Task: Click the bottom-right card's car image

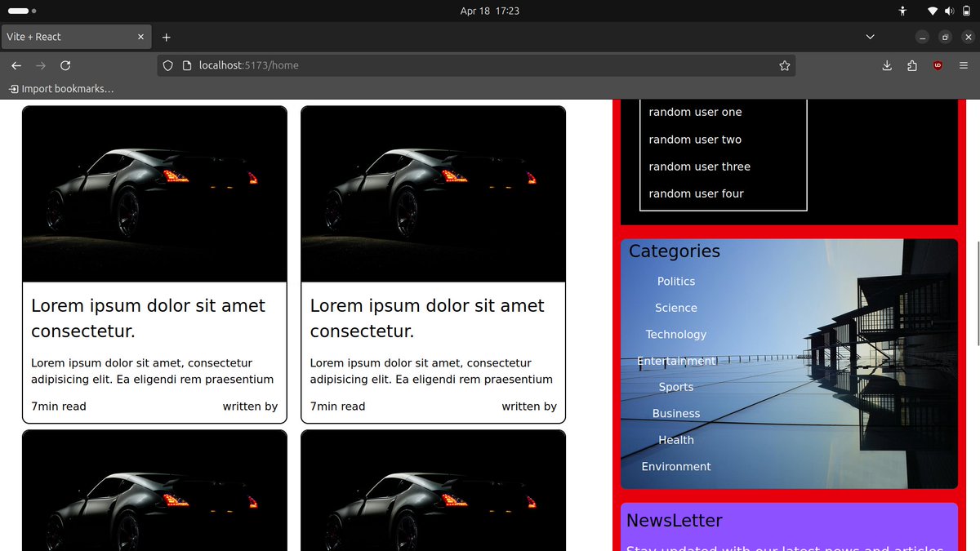Action: coord(434,491)
